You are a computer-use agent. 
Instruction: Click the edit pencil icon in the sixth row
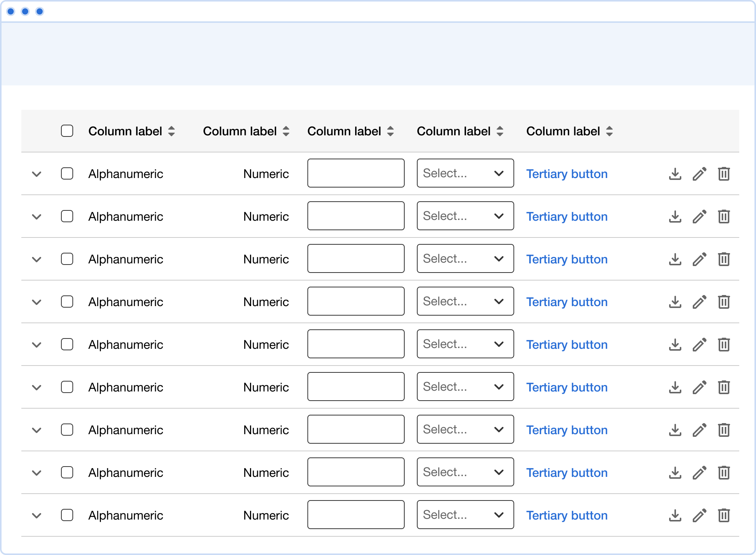pyautogui.click(x=700, y=387)
